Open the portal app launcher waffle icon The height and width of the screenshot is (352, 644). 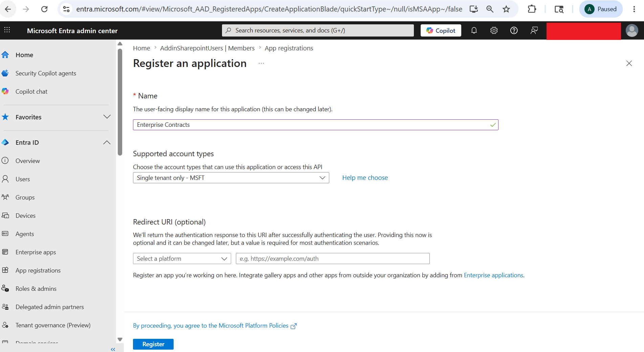point(7,30)
